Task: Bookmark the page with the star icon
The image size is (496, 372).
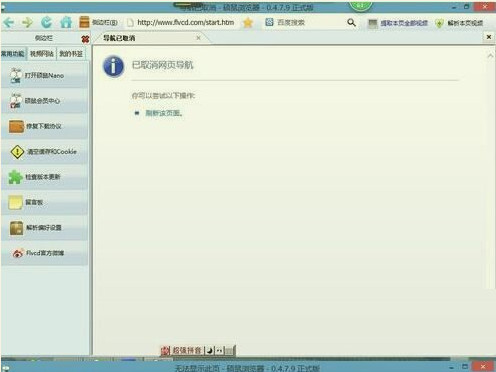Action: 248,23
